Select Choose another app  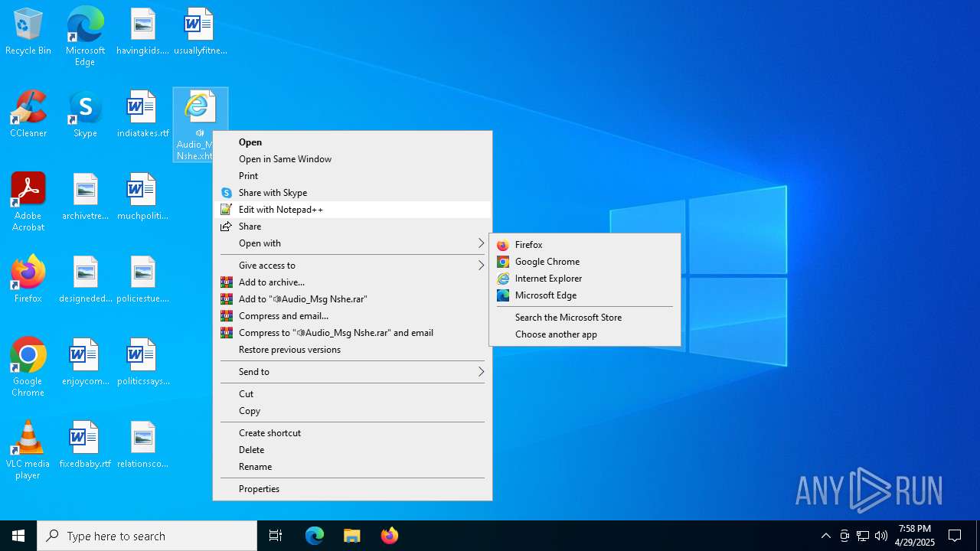585,334
